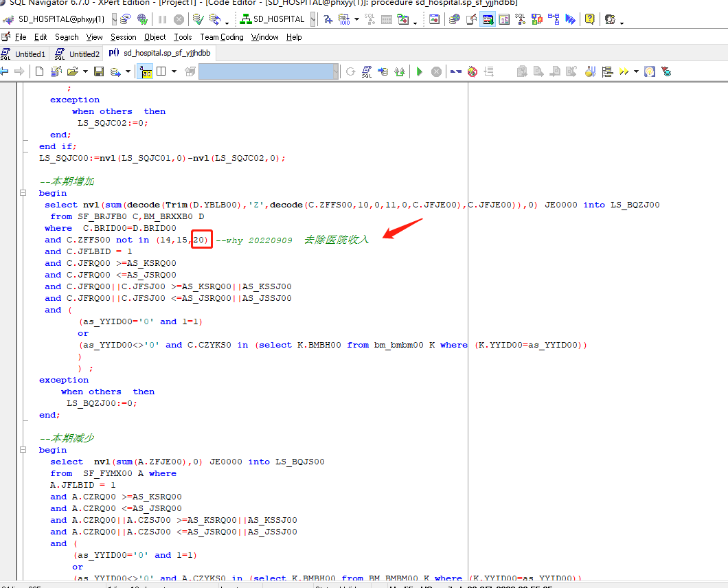Image resolution: width=728 pixels, height=588 pixels.
Task: Open the SD_HOSPITAL schema dropdown arrow
Action: [x=313, y=19]
